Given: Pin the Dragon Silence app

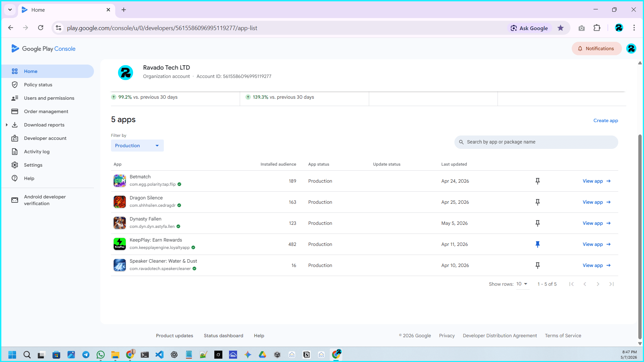Looking at the screenshot, I should pyautogui.click(x=538, y=202).
